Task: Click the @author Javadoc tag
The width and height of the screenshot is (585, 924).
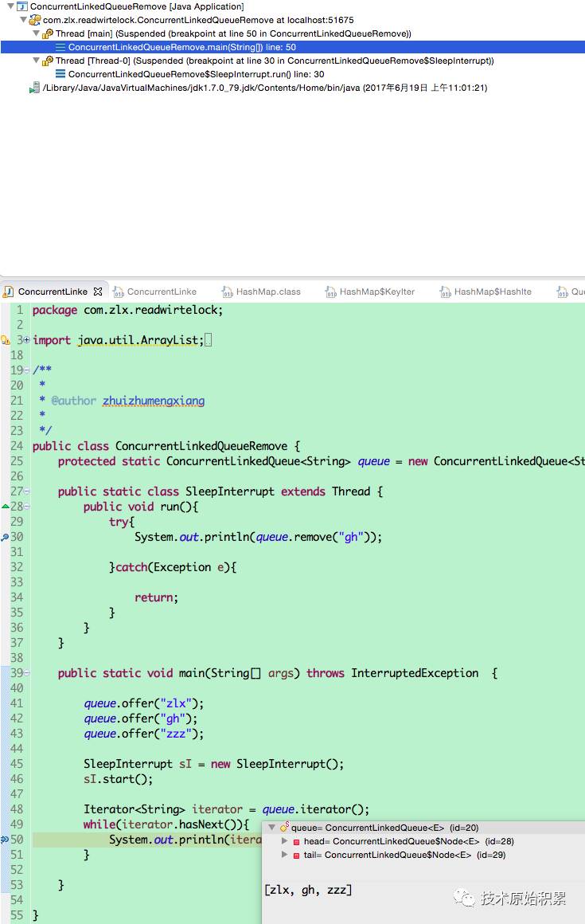Action: click(73, 401)
